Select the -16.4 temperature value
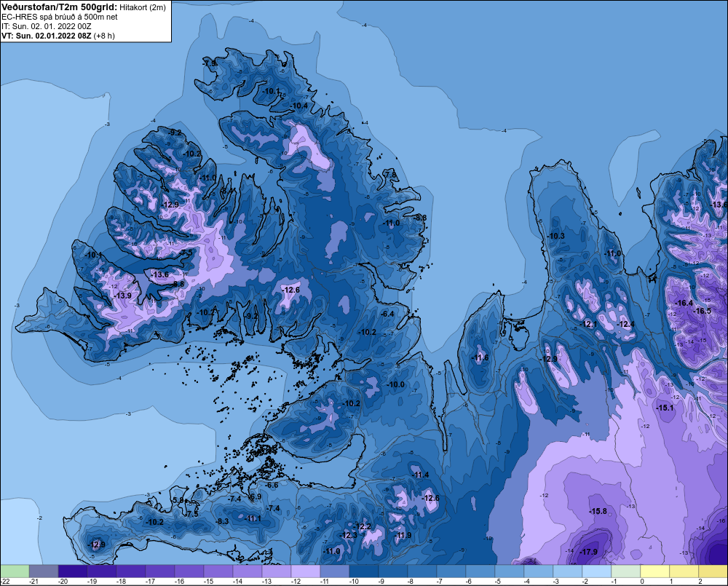Screen dimensions: 728x586 pyautogui.click(x=684, y=304)
